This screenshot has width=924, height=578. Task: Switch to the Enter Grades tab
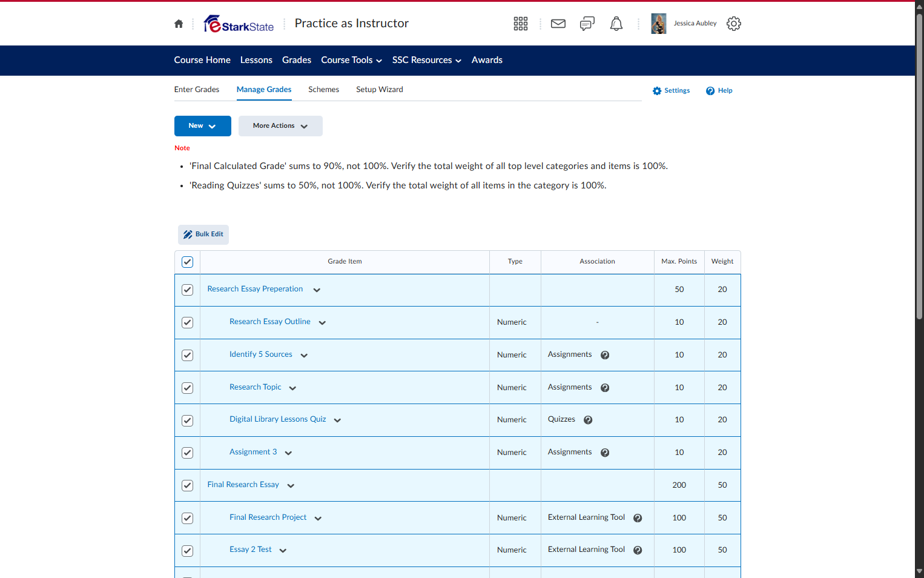[197, 90]
